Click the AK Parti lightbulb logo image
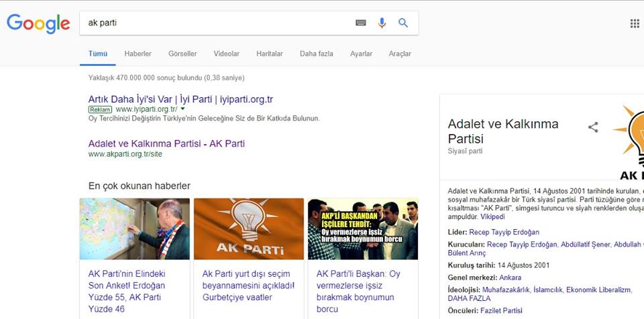 tap(631, 142)
